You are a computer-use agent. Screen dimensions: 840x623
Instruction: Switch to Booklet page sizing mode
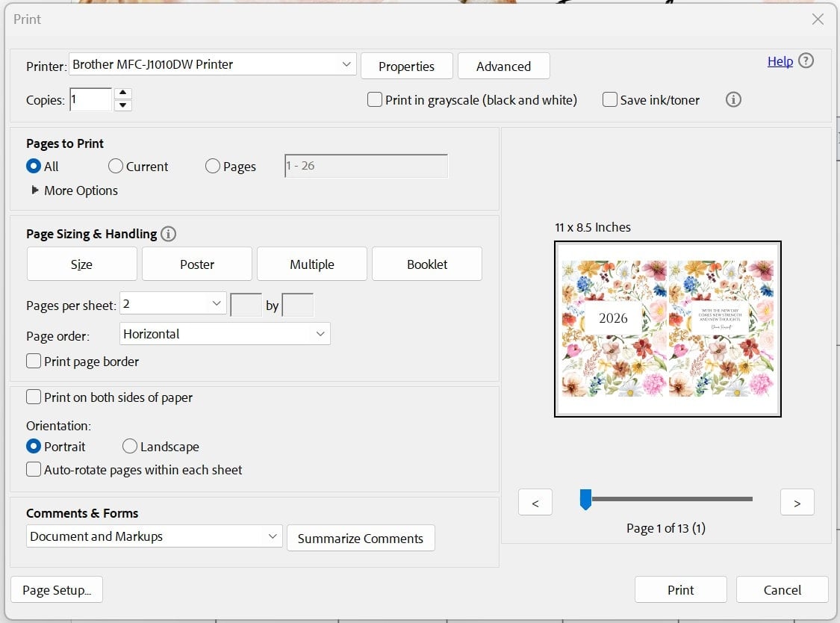426,263
